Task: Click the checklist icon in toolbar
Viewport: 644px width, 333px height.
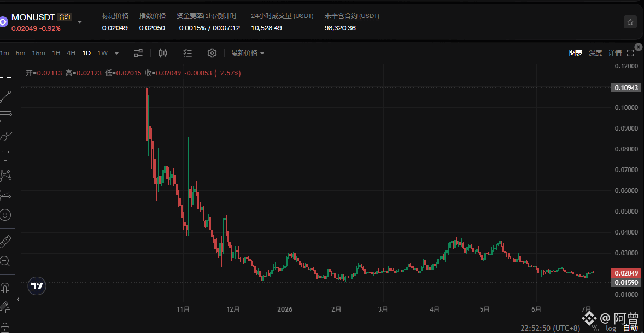Action: [x=188, y=52]
